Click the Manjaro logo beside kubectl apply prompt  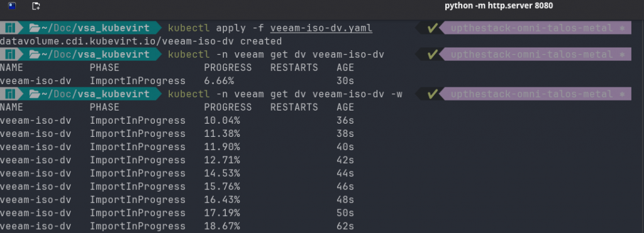pos(10,28)
